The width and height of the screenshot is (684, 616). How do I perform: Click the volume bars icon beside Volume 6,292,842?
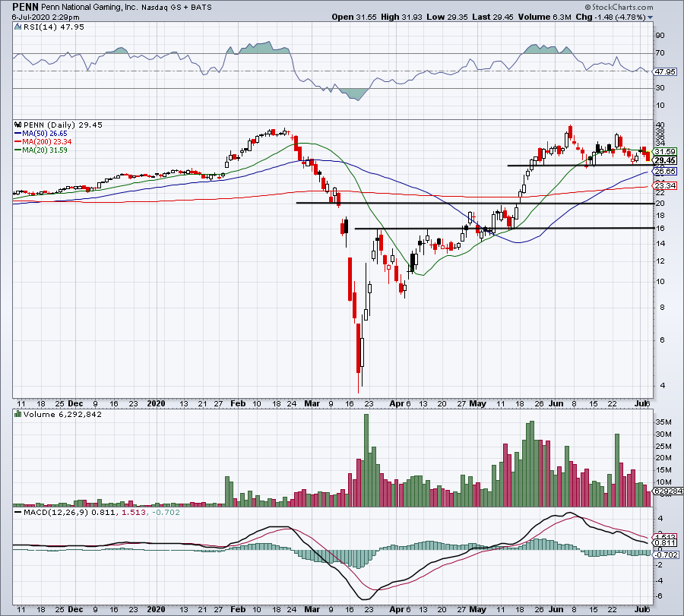click(x=18, y=414)
